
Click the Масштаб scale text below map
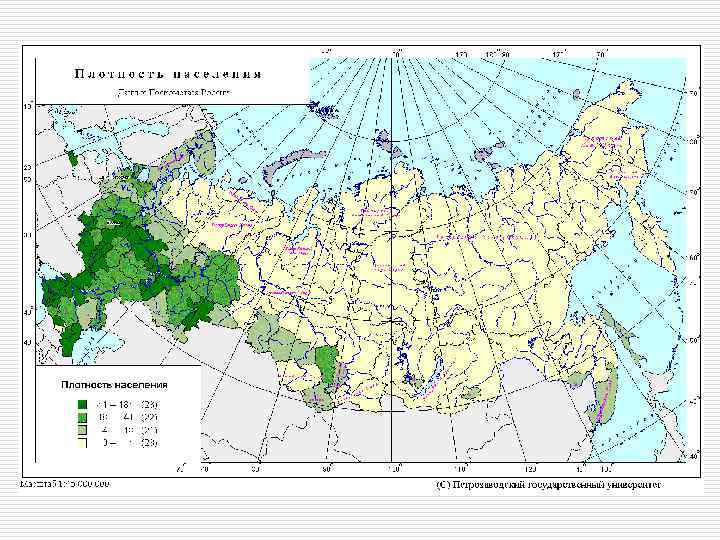coord(64,484)
